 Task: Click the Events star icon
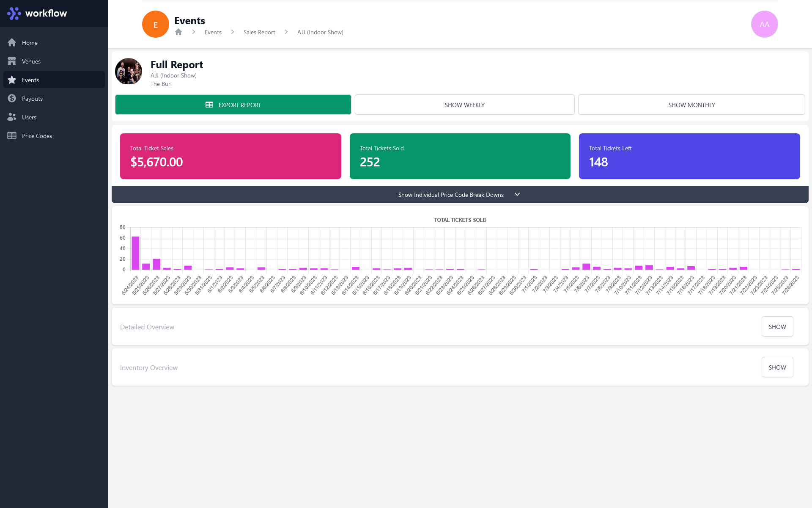(12, 80)
